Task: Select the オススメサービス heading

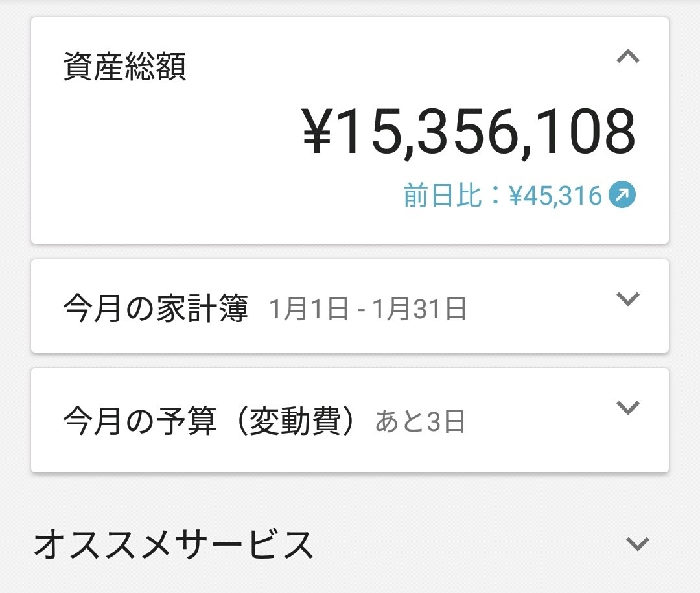Action: pyautogui.click(x=174, y=544)
